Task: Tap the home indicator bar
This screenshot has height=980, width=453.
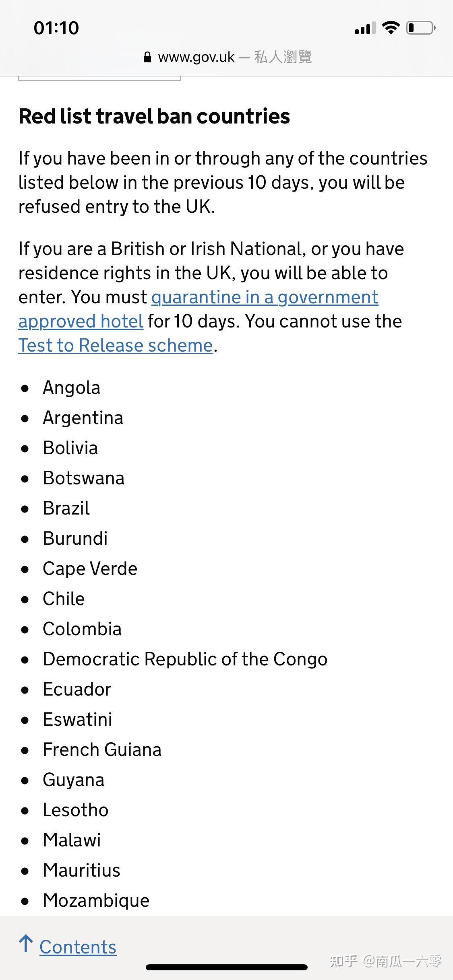Action: (x=227, y=968)
